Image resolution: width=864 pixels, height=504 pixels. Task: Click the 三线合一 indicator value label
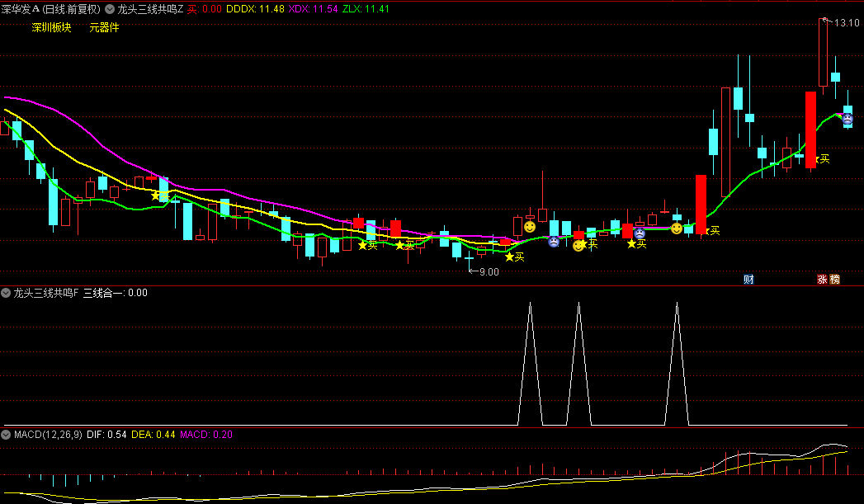[115, 293]
